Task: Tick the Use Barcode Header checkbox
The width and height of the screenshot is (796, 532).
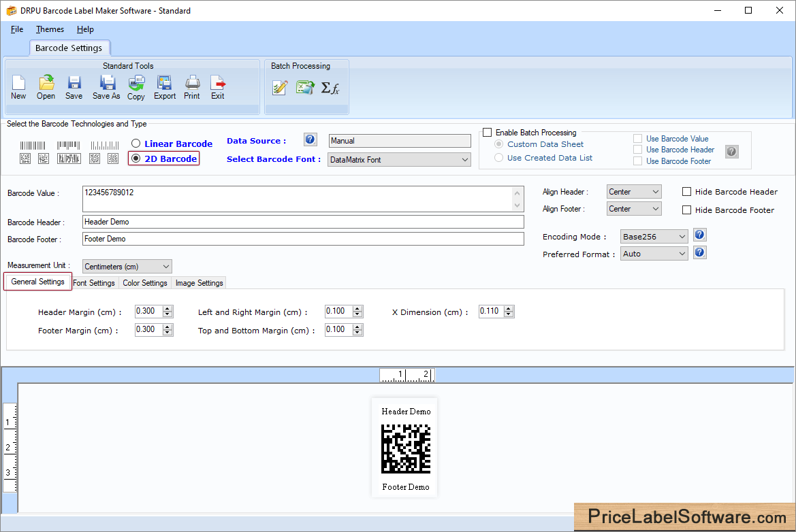Action: tap(637, 150)
